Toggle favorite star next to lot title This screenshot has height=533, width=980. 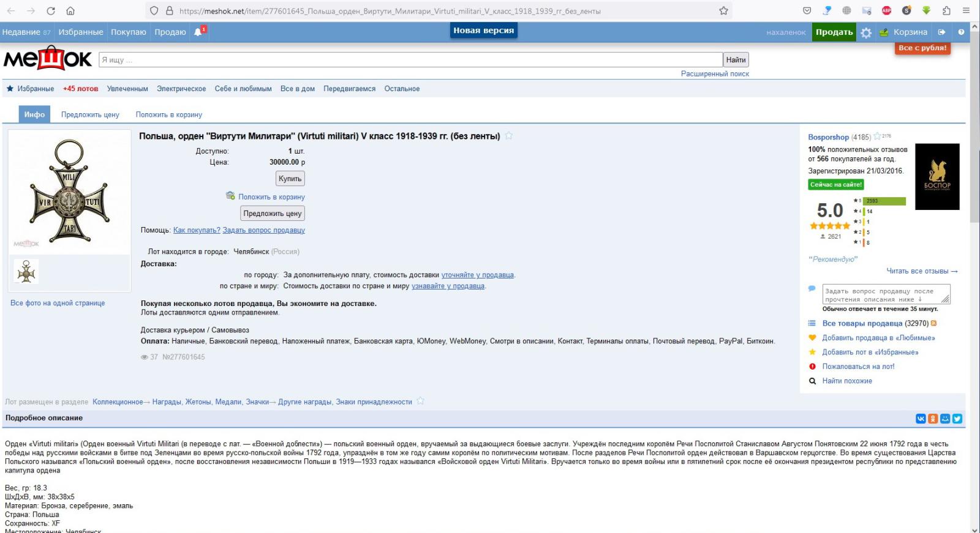coord(508,136)
